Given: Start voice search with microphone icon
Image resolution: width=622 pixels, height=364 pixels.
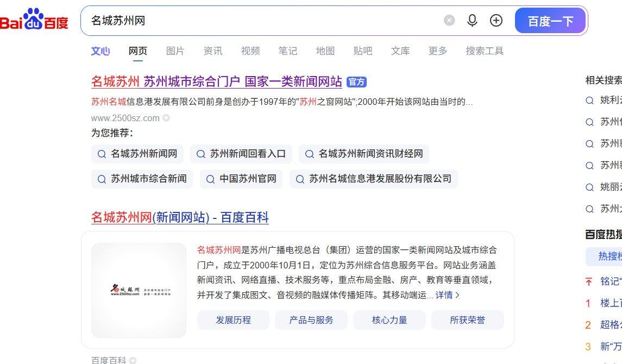Looking at the screenshot, I should [x=472, y=20].
